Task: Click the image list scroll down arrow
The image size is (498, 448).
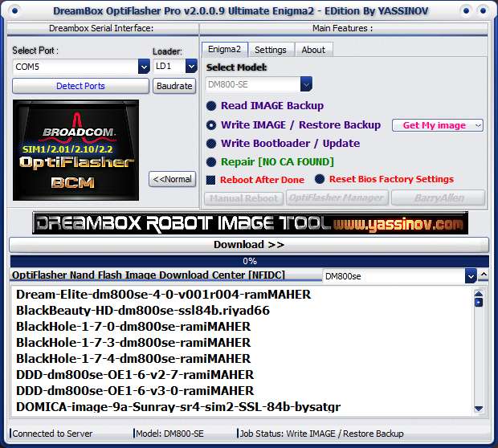Action: click(x=479, y=409)
